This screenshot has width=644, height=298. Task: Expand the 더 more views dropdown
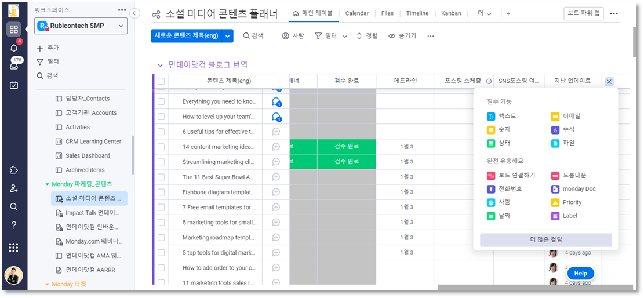(x=485, y=13)
